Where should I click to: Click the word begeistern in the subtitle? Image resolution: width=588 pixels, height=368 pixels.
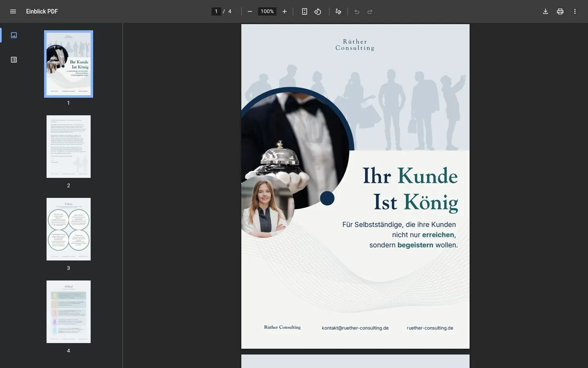(415, 245)
